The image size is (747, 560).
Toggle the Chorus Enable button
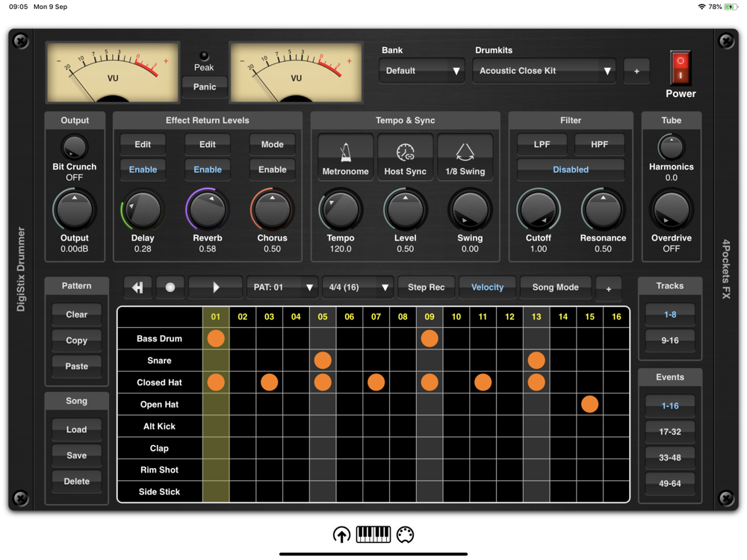click(273, 169)
